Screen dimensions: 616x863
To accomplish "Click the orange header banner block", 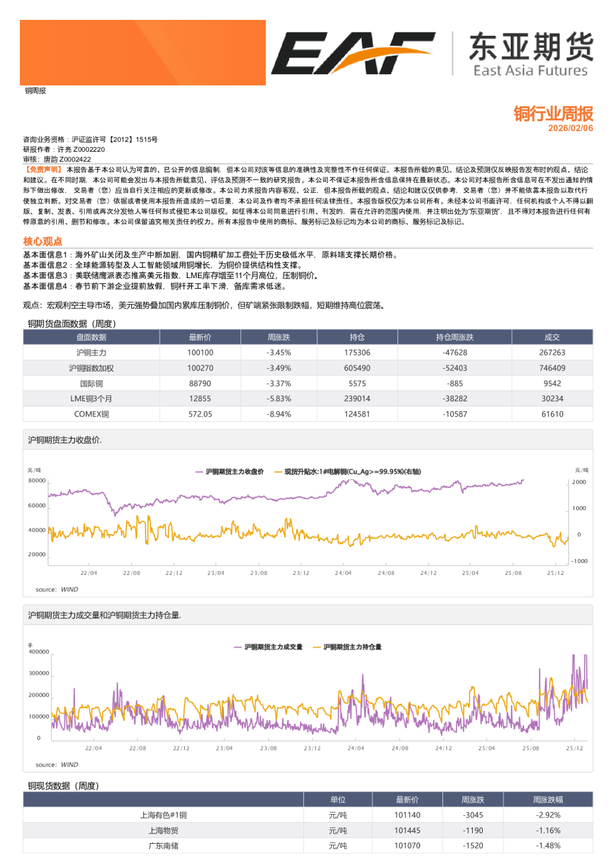I will [x=142, y=52].
